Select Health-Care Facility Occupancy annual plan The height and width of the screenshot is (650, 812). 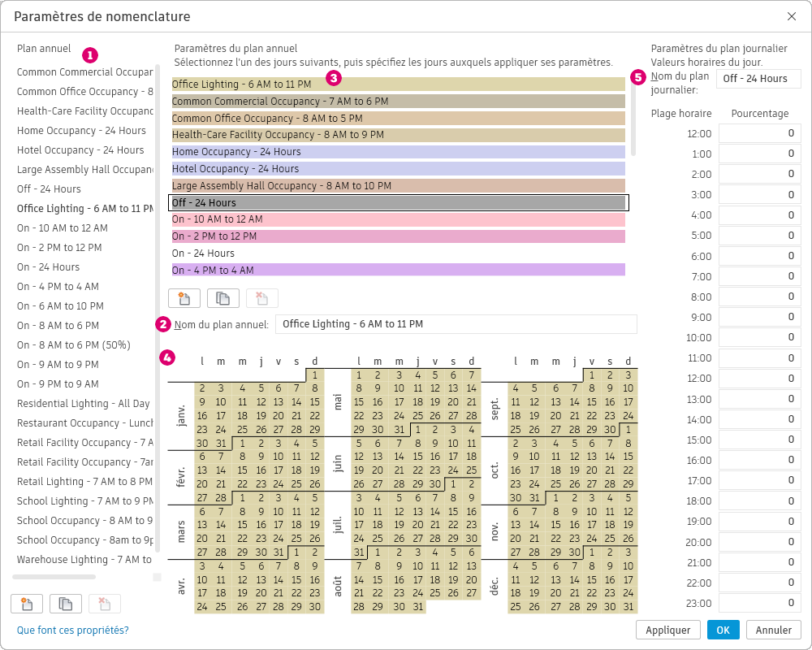point(85,111)
